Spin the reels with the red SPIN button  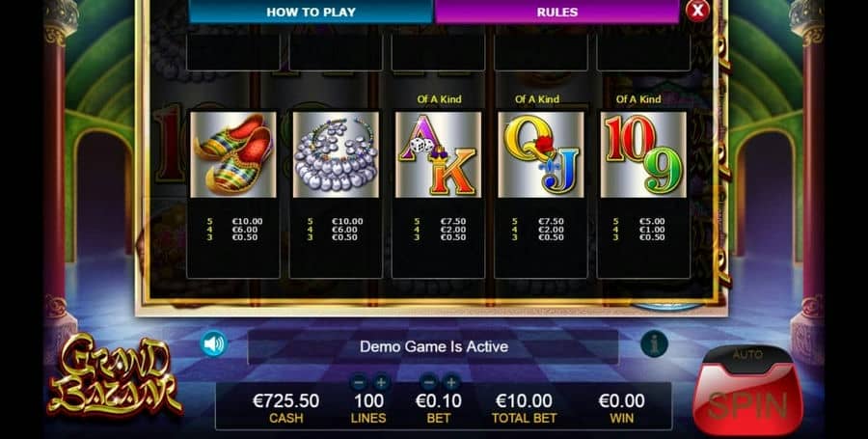(x=747, y=401)
